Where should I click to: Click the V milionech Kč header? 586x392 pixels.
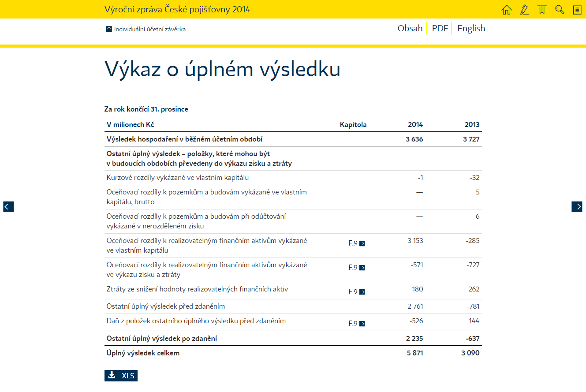(x=131, y=125)
